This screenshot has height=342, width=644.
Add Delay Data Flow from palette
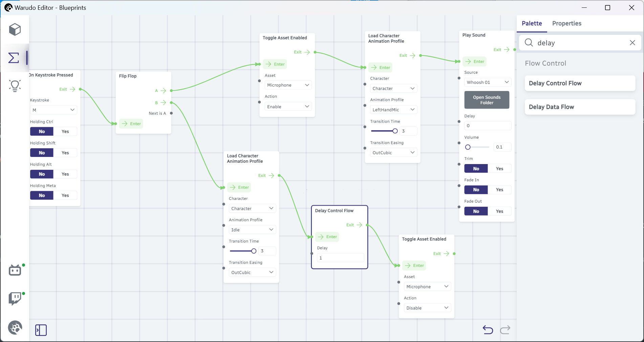(580, 107)
